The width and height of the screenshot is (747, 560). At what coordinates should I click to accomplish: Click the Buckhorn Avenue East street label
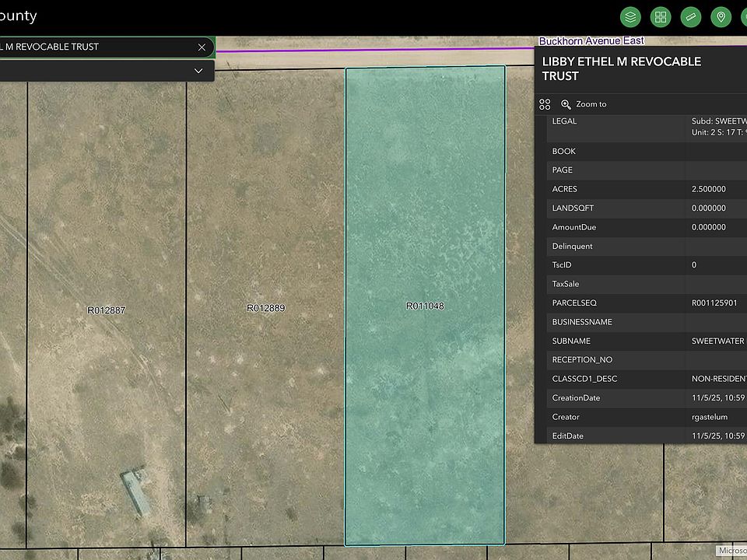(x=591, y=41)
